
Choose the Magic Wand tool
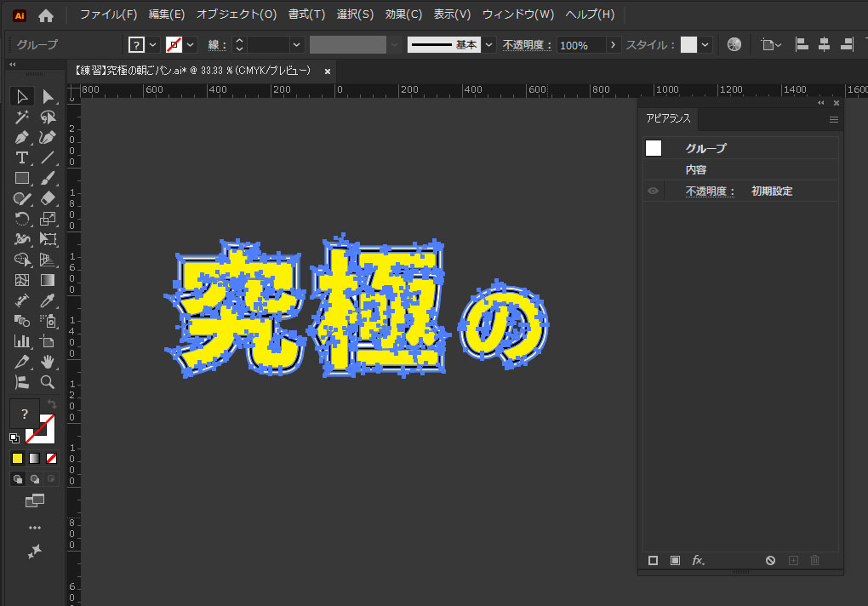22,117
